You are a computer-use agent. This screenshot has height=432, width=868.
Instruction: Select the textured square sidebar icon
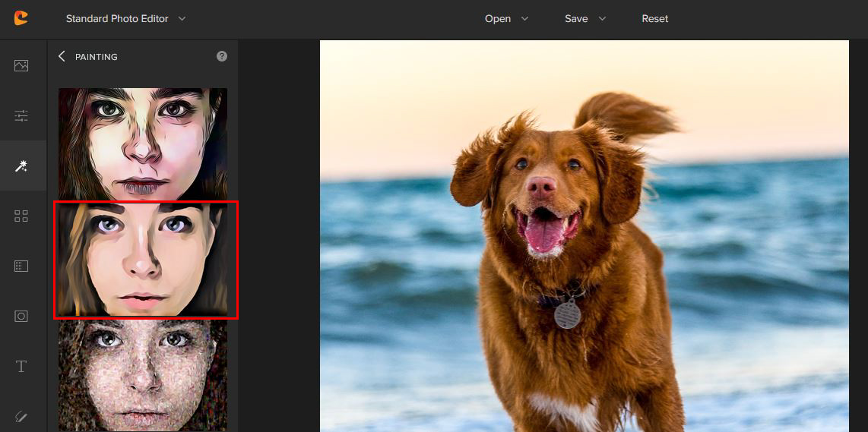21,266
